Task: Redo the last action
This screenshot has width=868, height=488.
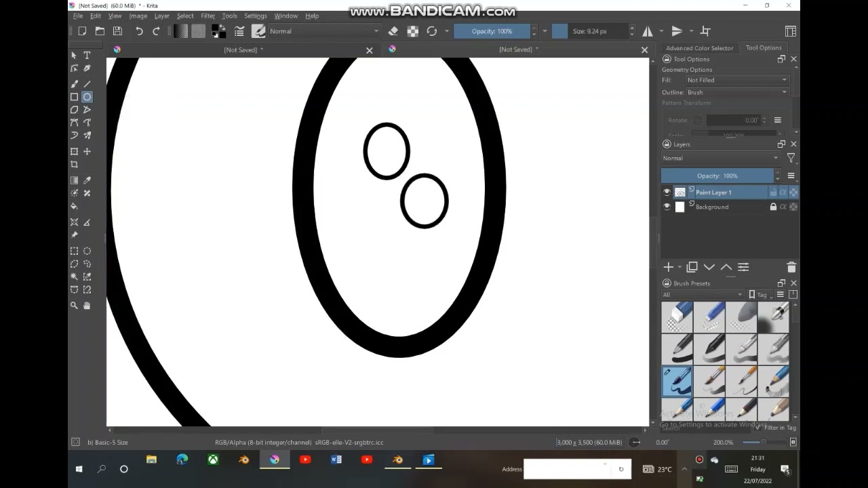Action: click(156, 31)
